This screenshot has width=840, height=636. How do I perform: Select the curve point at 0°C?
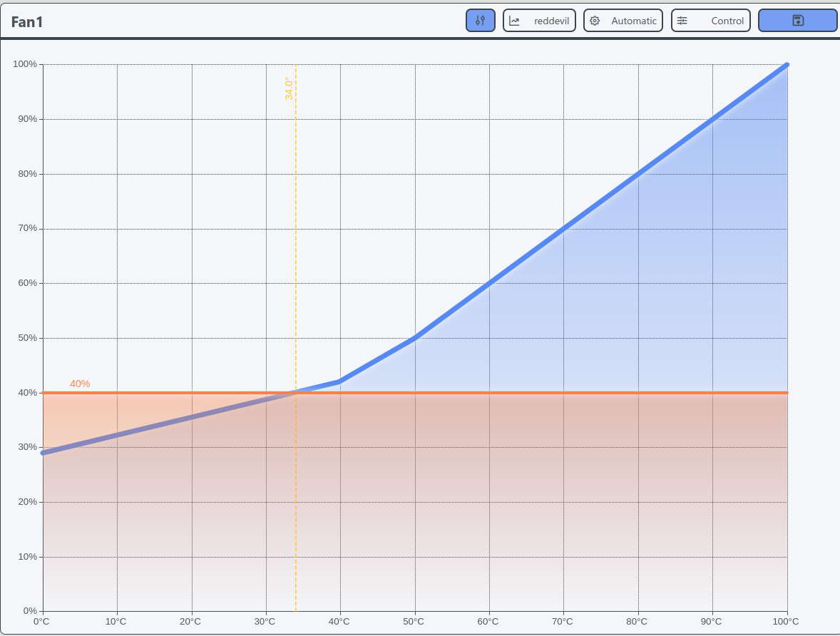43,453
